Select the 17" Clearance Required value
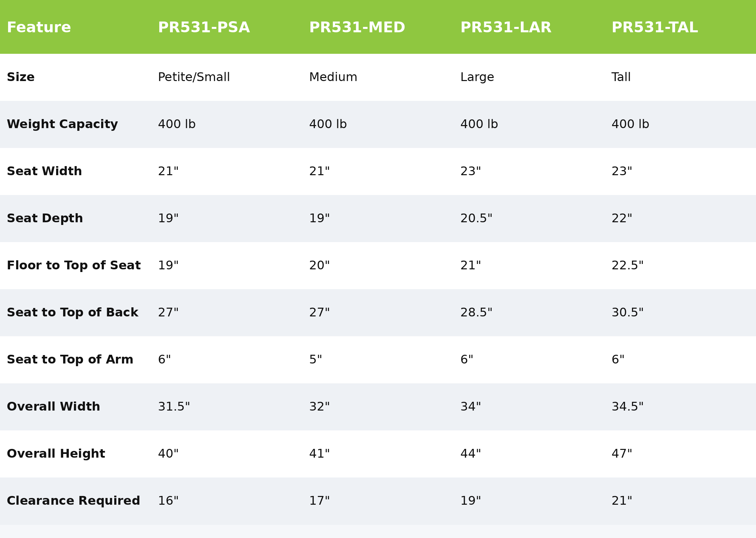The height and width of the screenshot is (538, 756). point(319,501)
